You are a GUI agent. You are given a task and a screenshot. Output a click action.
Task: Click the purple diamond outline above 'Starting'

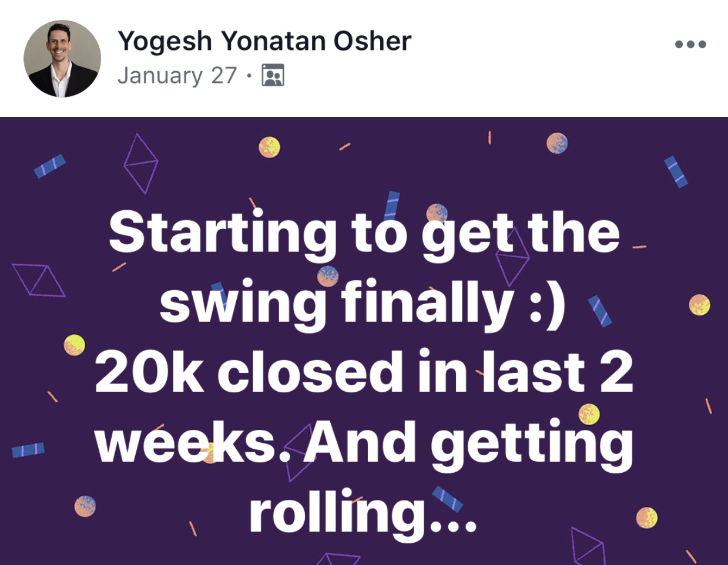140,163
